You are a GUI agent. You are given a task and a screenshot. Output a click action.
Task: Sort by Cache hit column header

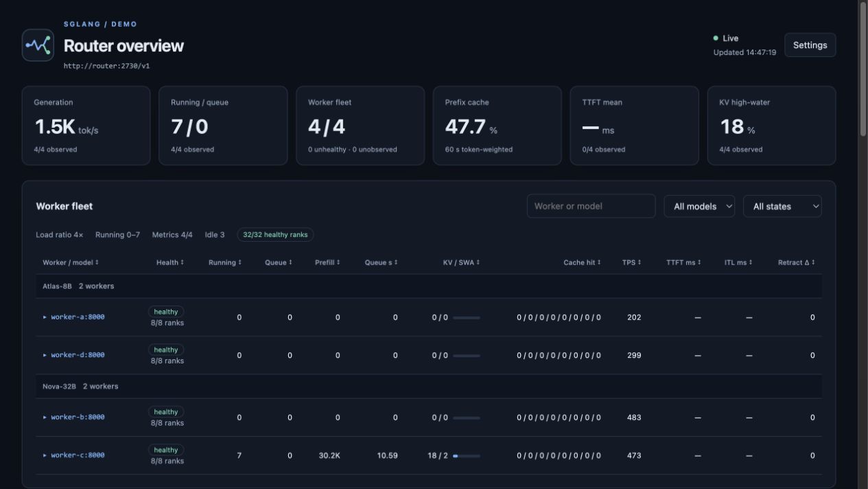[583, 262]
